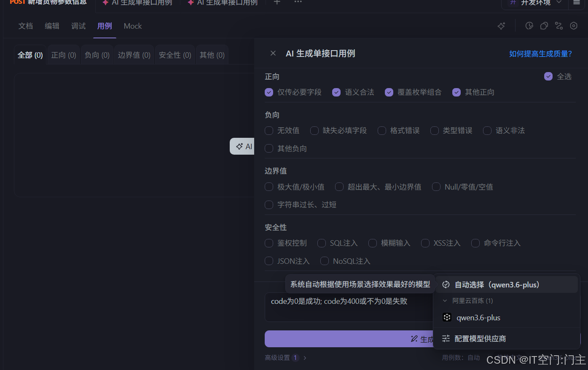Click the auto-select checkmark circle icon

(446, 285)
